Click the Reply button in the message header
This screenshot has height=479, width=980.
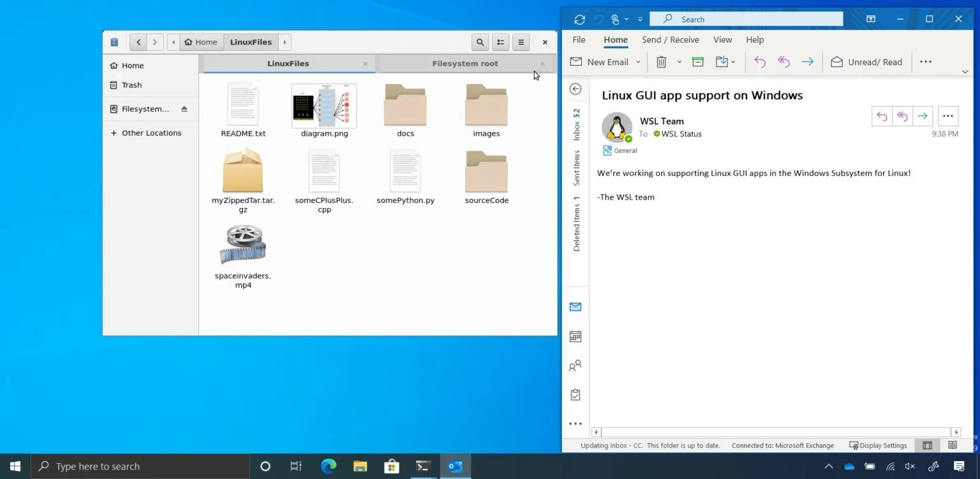(882, 116)
